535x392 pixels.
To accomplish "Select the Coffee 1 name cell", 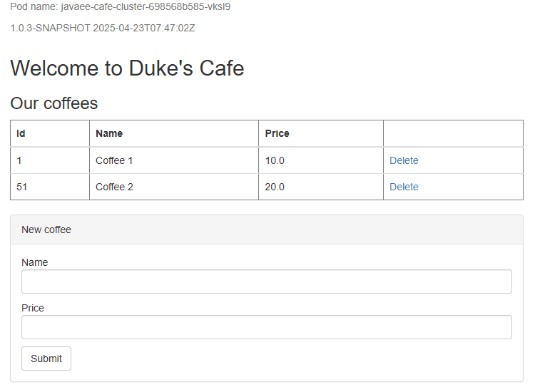I will [114, 160].
